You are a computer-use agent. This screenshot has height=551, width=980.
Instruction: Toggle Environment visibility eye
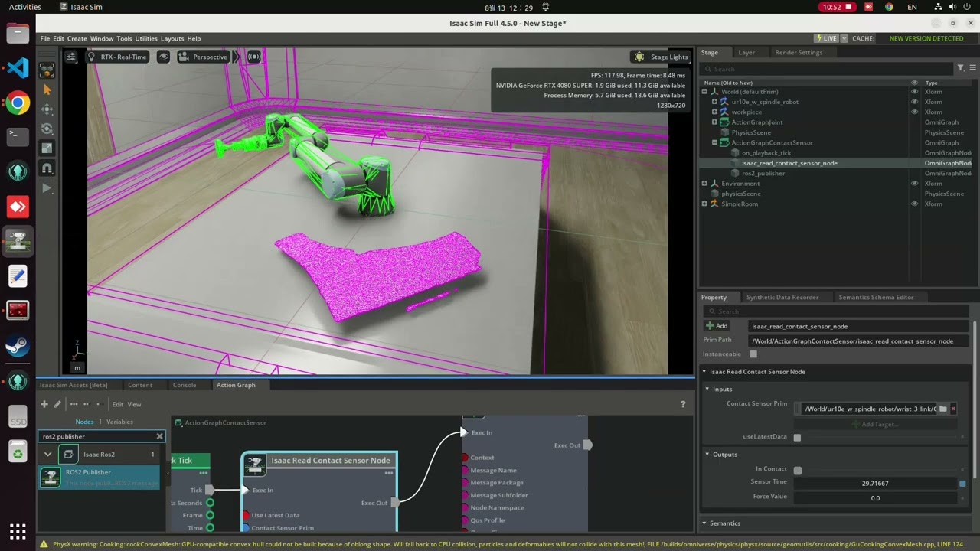coord(914,184)
